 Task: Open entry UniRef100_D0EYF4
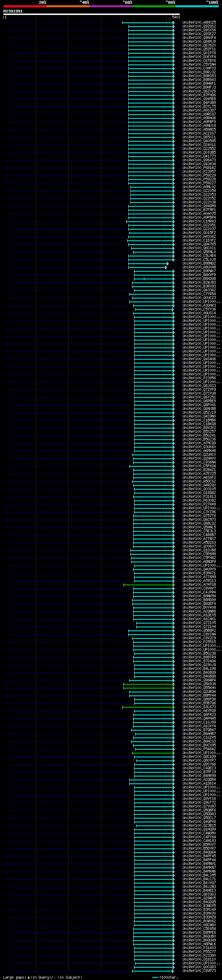point(199,57)
